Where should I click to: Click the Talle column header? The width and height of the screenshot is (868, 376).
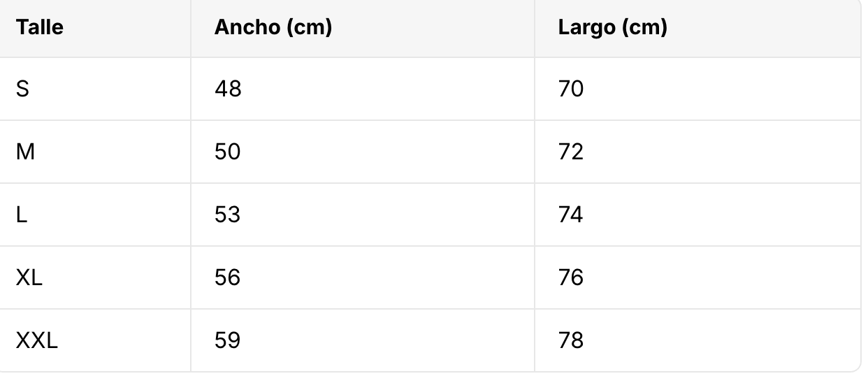coord(40,28)
